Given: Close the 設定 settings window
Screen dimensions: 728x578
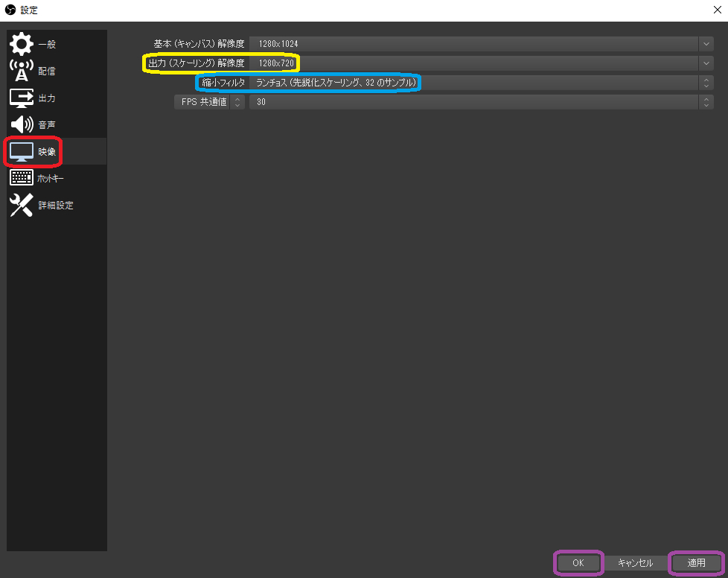Looking at the screenshot, I should [x=715, y=10].
